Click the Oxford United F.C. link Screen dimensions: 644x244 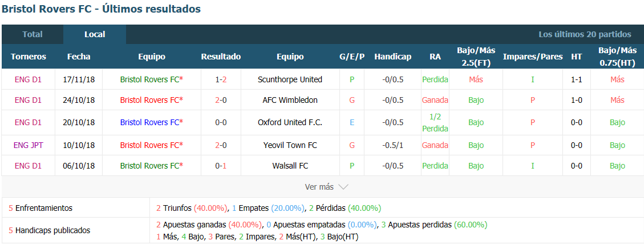pyautogui.click(x=290, y=122)
